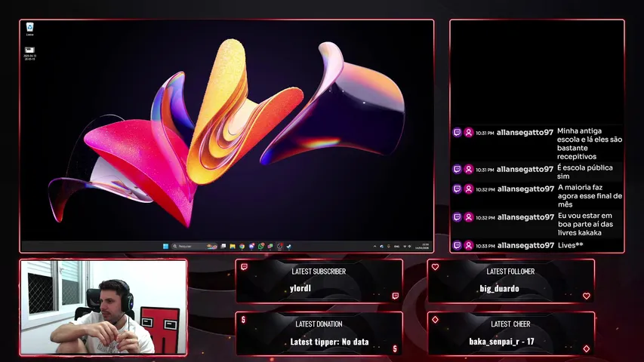Click the LATEST CHEER heading
This screenshot has width=644, height=362.
point(510,324)
